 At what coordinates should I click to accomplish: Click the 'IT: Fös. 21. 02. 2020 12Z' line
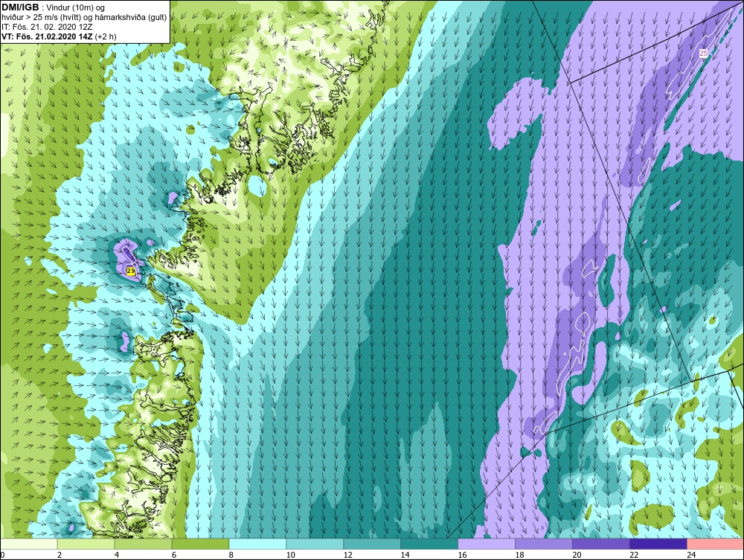coord(47,27)
